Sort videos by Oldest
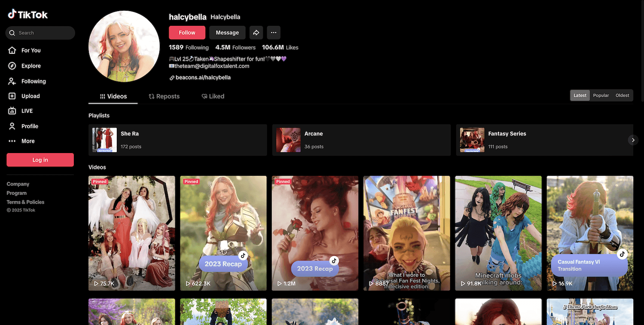 point(622,95)
